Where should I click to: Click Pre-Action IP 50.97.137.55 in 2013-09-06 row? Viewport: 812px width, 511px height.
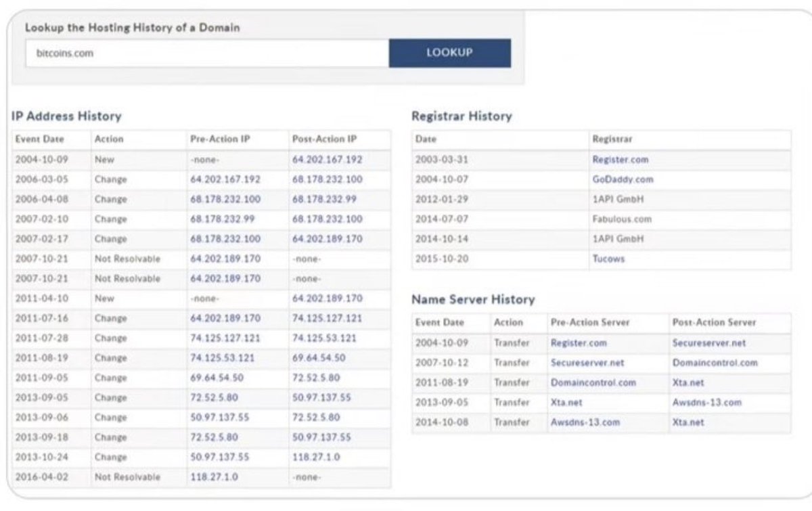tap(220, 418)
